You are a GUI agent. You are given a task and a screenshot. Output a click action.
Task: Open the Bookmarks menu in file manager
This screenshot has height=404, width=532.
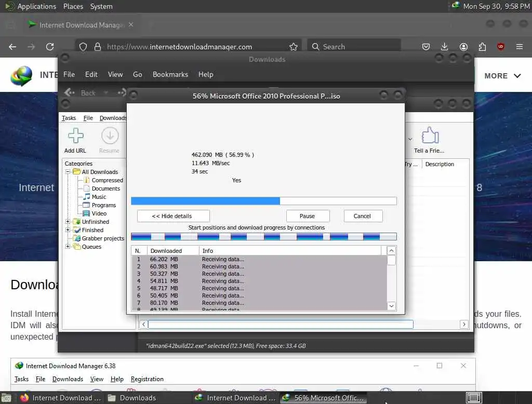tap(170, 74)
